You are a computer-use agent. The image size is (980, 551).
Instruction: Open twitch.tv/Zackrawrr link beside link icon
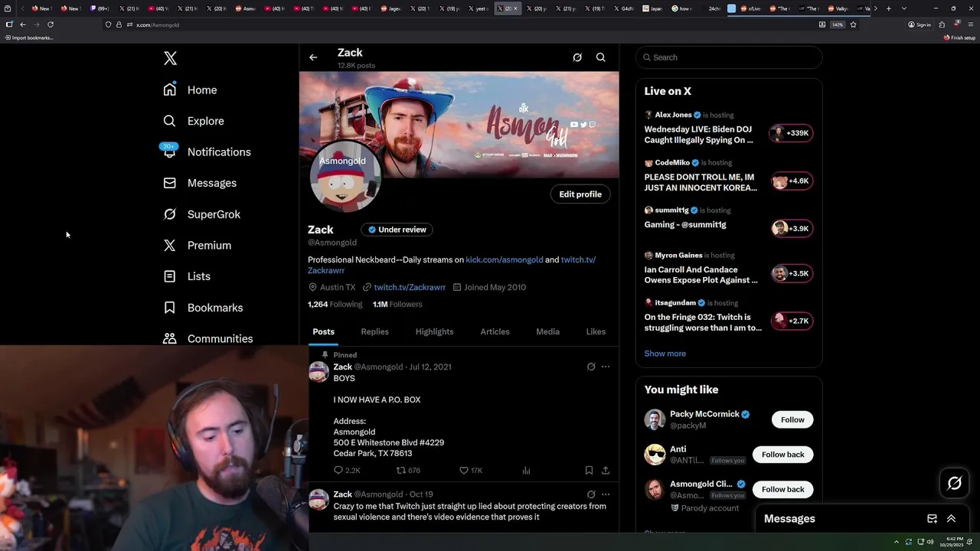[410, 287]
